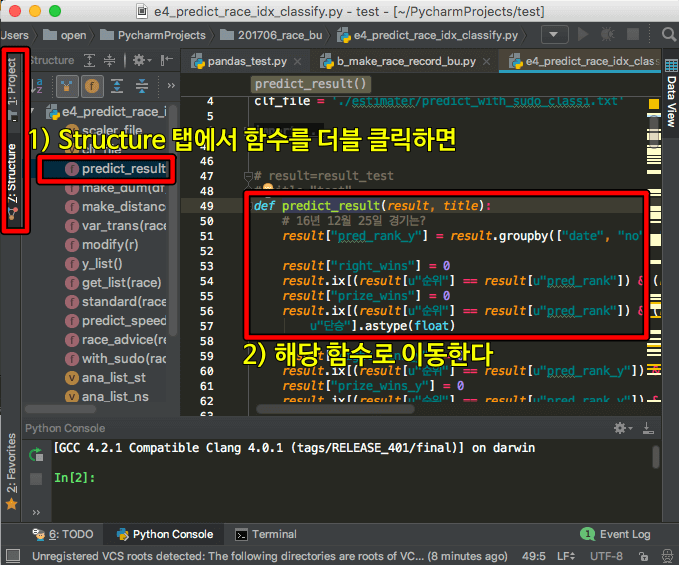Select y_list() function in Structure
This screenshot has height=565, width=679.
coord(94,264)
